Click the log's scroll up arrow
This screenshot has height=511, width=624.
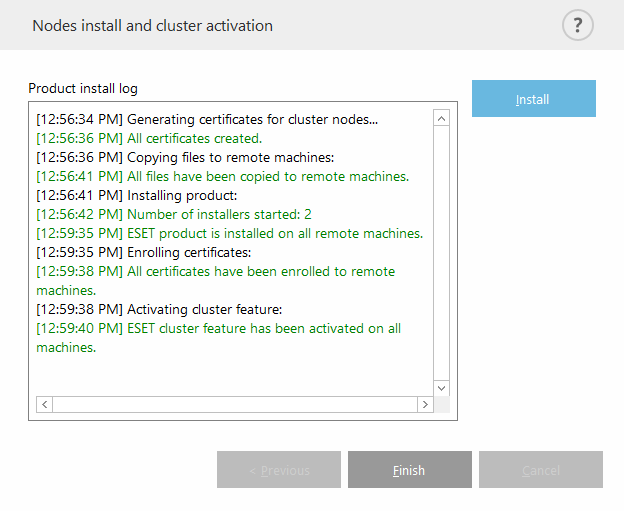441,118
